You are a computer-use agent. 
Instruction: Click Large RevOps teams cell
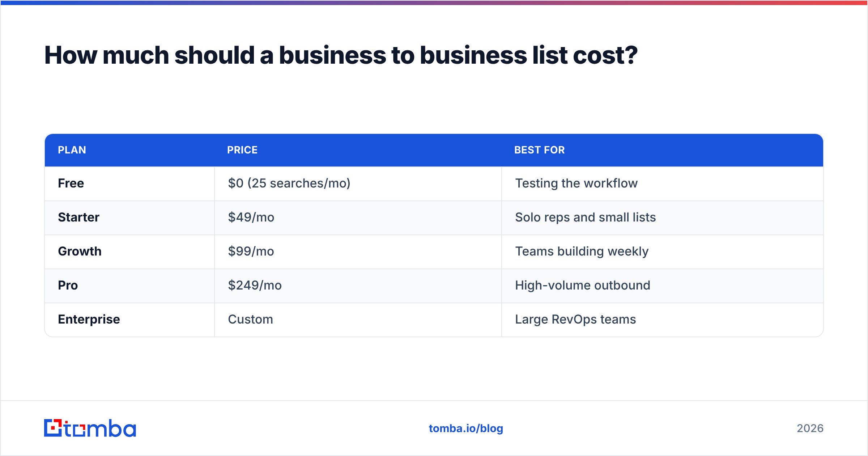pyautogui.click(x=663, y=320)
